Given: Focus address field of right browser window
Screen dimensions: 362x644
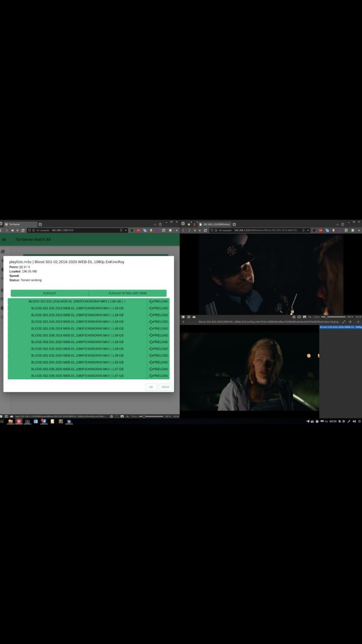Looking at the screenshot, I should (x=260, y=230).
